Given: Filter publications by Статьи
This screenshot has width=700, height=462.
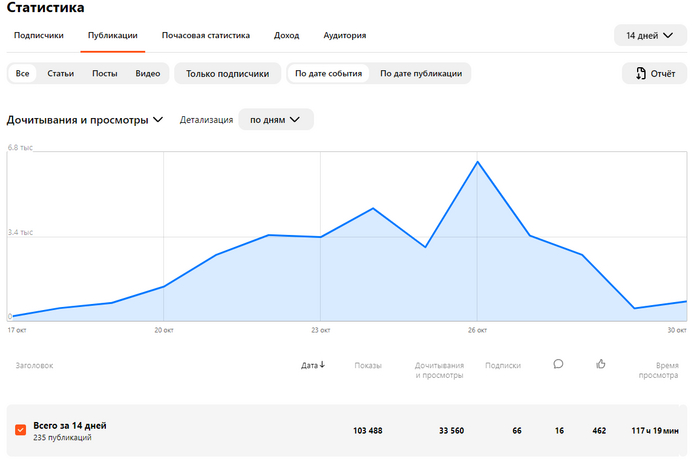Looking at the screenshot, I should pos(60,73).
